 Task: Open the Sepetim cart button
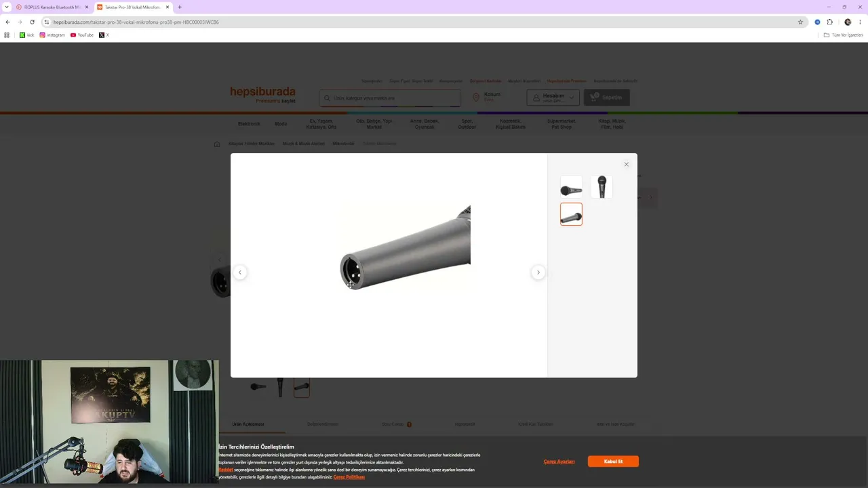coord(606,97)
